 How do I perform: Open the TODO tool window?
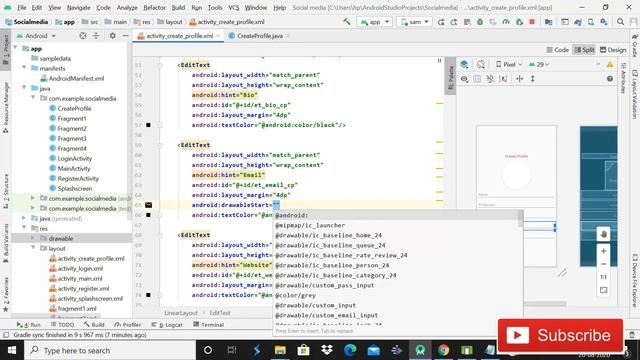[62, 324]
